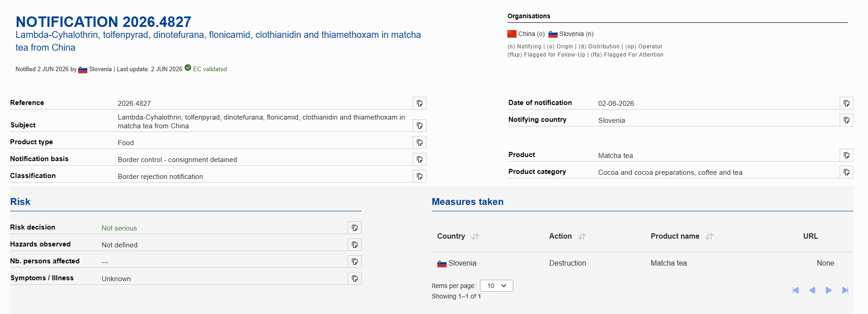Click the Risk section heading
868x314 pixels.
pyautogui.click(x=20, y=202)
